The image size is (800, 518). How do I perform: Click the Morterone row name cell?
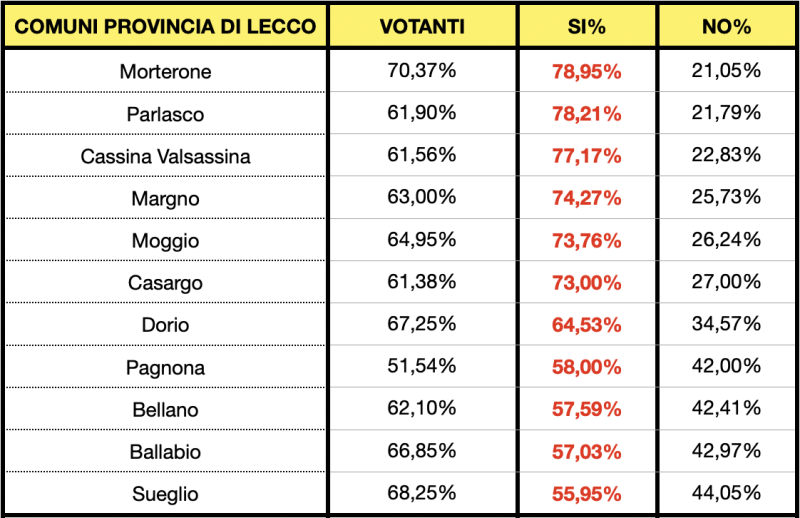point(165,72)
